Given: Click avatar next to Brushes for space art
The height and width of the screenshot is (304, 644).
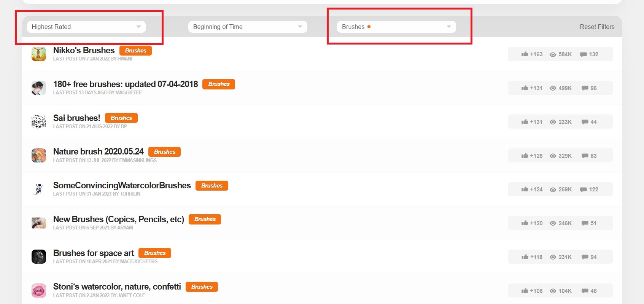Looking at the screenshot, I should pos(39,257).
